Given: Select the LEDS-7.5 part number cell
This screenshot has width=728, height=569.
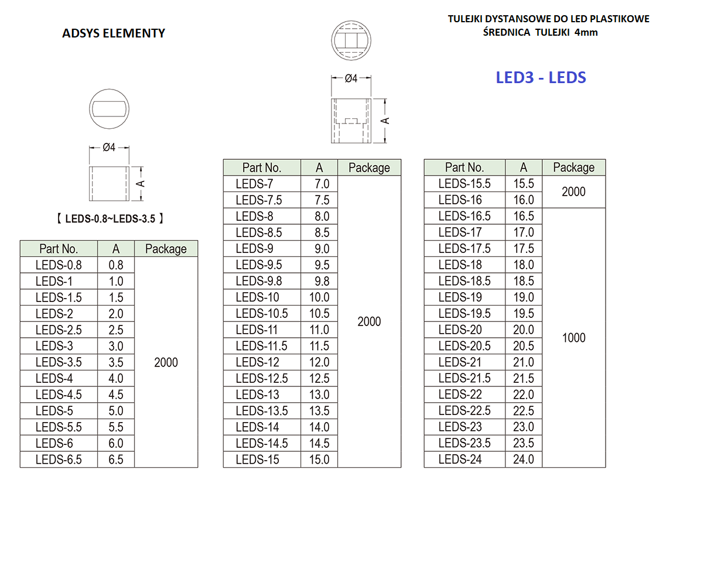Looking at the screenshot, I should click(x=262, y=200).
